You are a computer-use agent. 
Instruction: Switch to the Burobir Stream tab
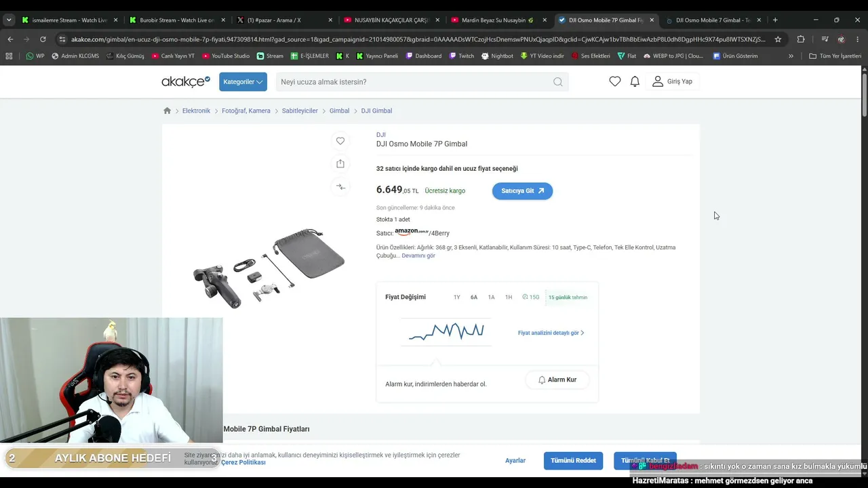click(x=177, y=20)
